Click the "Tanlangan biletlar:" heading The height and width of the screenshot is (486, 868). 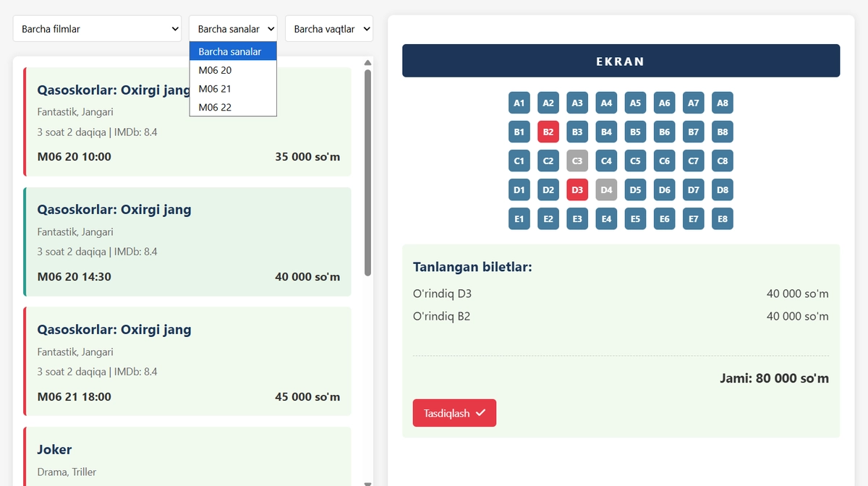pos(472,267)
